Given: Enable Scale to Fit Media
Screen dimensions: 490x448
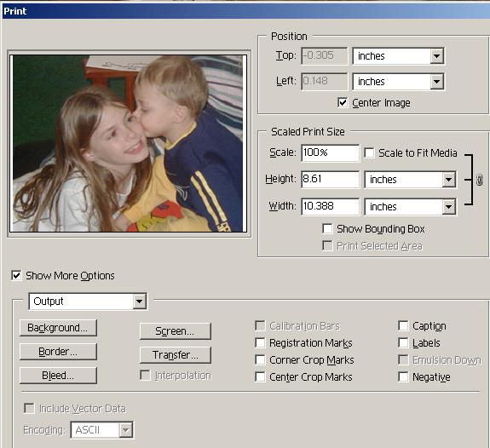Looking at the screenshot, I should pyautogui.click(x=369, y=152).
